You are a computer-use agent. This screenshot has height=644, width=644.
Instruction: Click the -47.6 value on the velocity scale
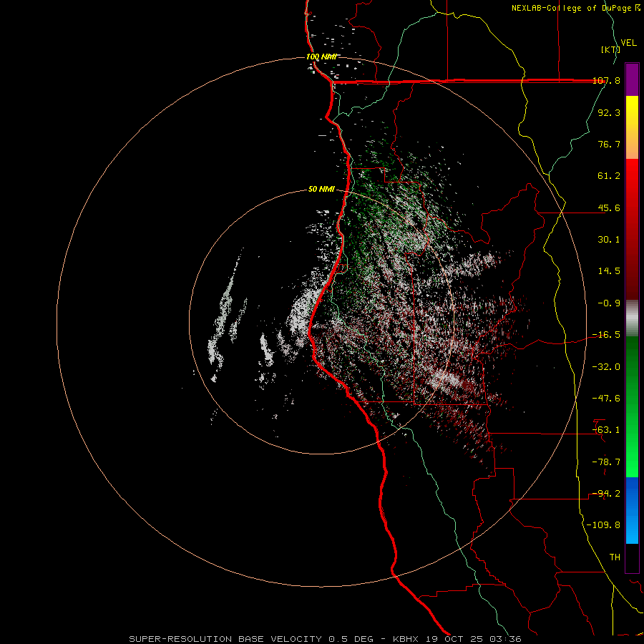coord(607,399)
